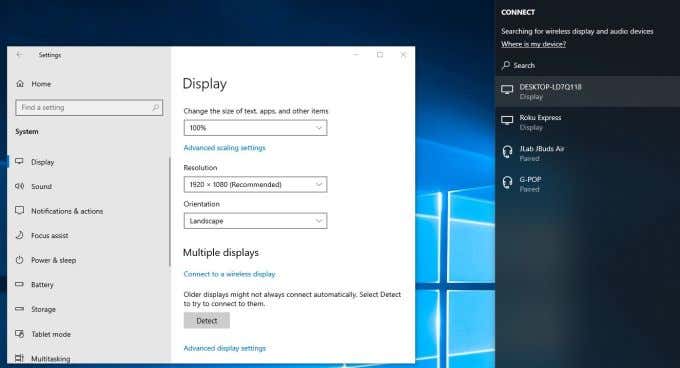This screenshot has height=368, width=680.
Task: Click the Storage drive icon
Action: [20, 309]
